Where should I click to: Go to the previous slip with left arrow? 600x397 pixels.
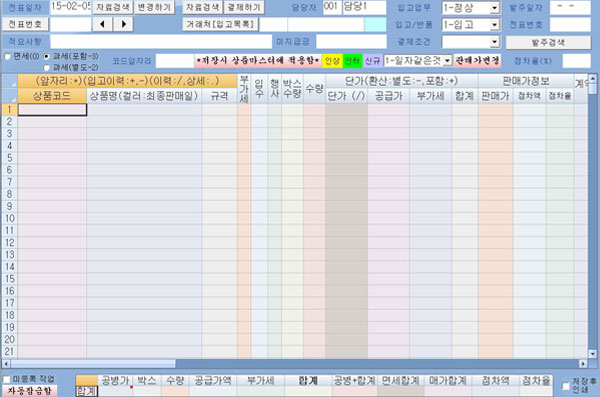[102, 24]
